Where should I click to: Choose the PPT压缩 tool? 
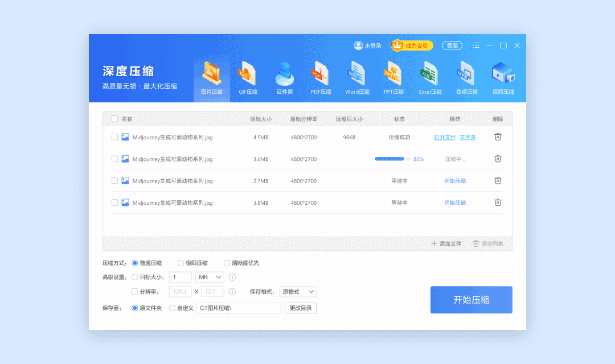(x=393, y=77)
